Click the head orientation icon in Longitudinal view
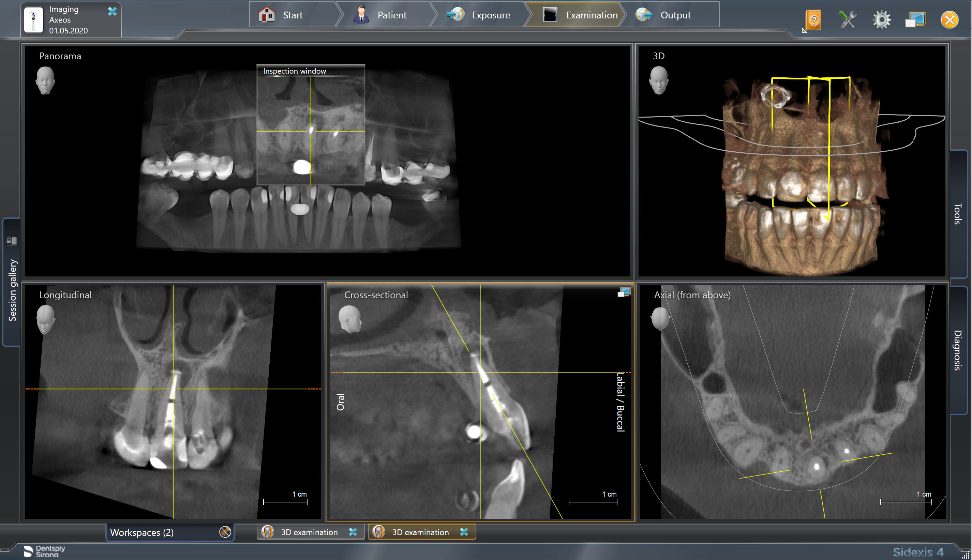 point(45,319)
